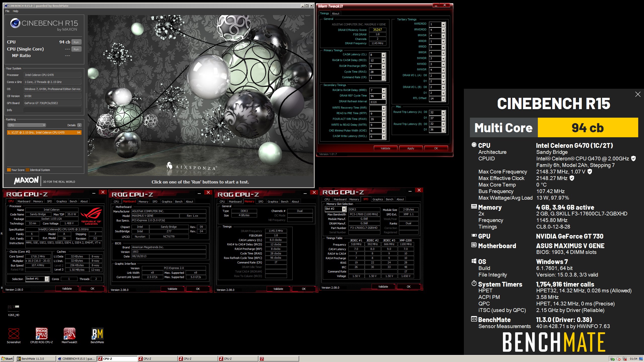
Task: Click the Cinebench R15 sphere logo
Action: point(15,23)
